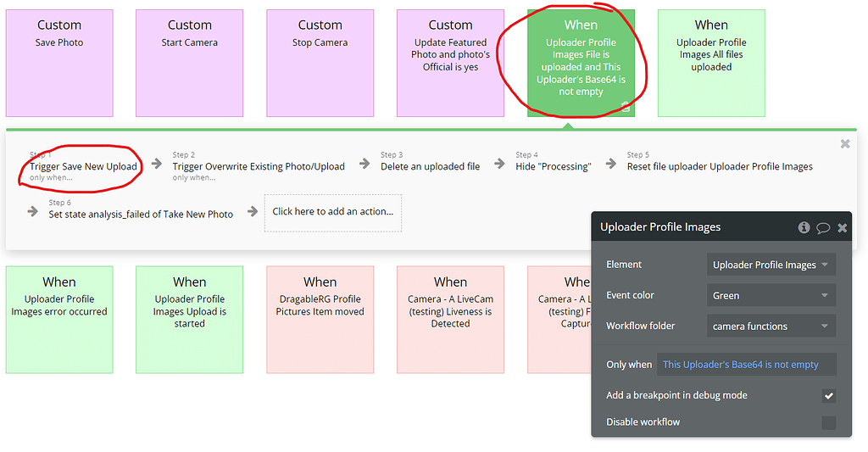Open DragableRG Profile Pictures Item moved event

[x=320, y=320]
